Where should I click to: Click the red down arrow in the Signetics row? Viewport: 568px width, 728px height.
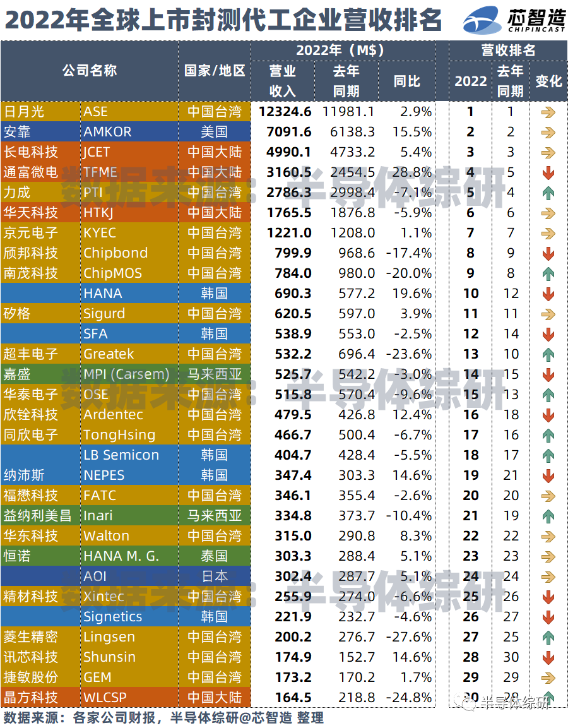click(x=548, y=617)
